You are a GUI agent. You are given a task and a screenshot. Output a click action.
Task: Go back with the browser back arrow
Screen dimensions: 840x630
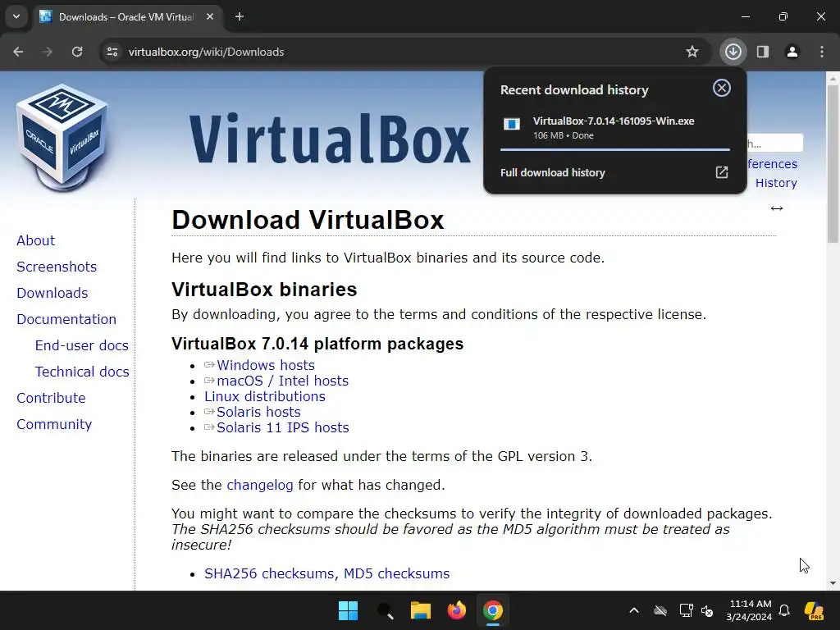pyautogui.click(x=18, y=52)
